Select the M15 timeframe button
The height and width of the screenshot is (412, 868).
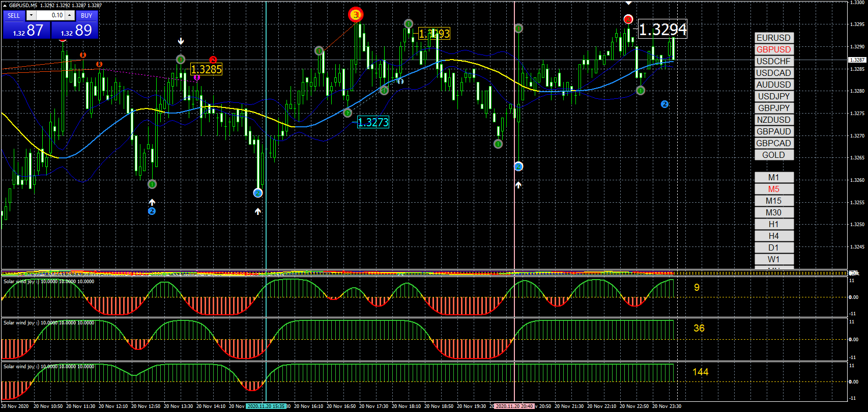773,201
